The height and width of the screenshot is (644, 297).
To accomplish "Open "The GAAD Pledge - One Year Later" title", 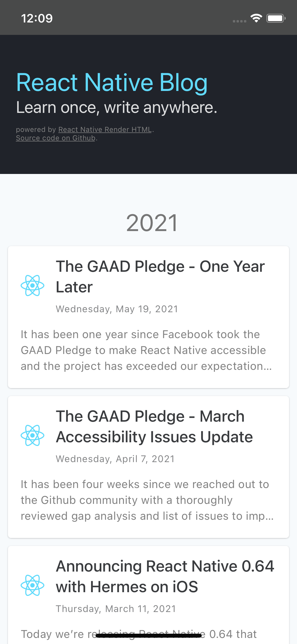I will [x=160, y=277].
